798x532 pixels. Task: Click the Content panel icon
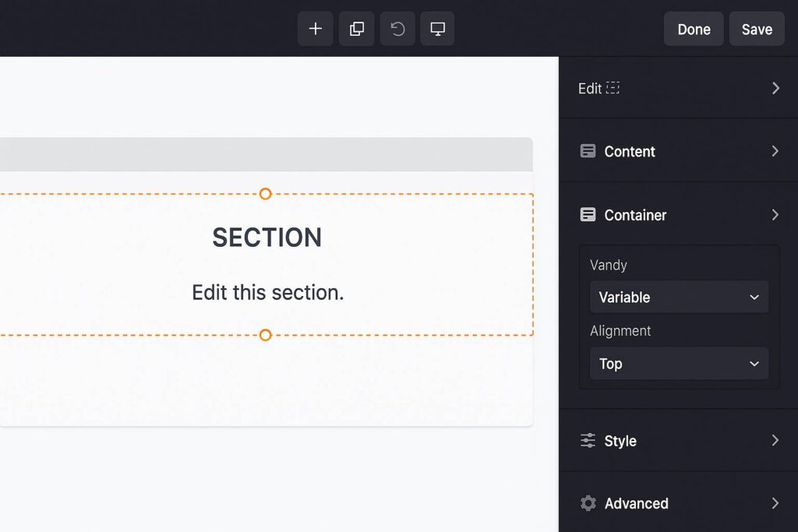tap(588, 151)
